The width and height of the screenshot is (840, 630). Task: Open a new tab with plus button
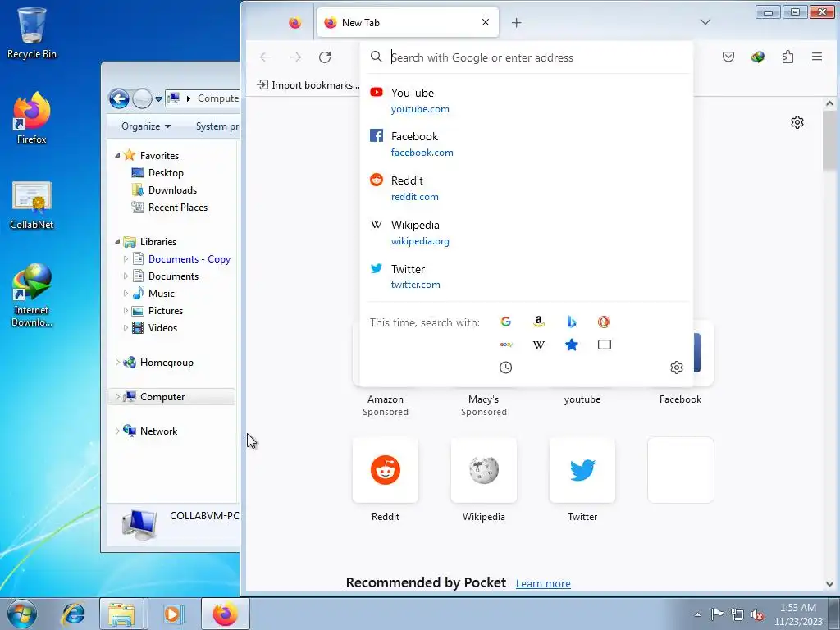(x=516, y=22)
